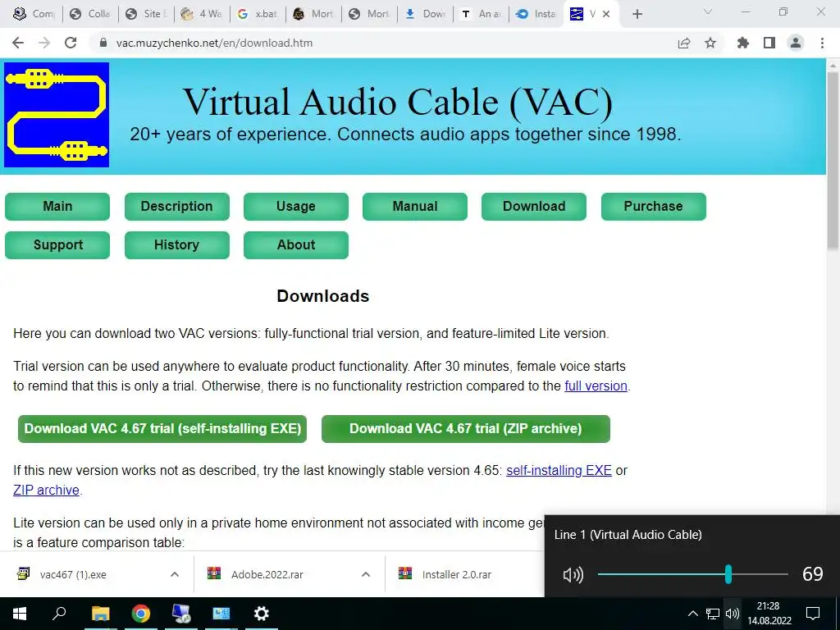
Task: Click the 'Line 1 (Virtual Audio Cable)' label
Action: (628, 535)
